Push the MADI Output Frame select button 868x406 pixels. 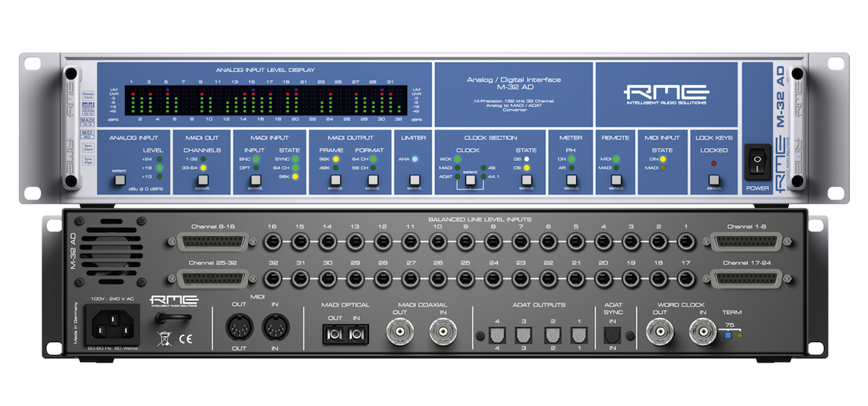click(x=335, y=179)
